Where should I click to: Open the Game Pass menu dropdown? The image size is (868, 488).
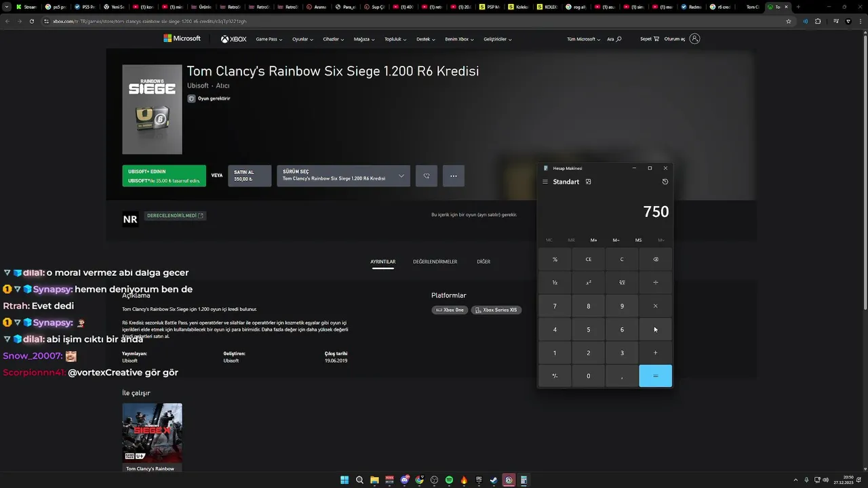tap(268, 39)
